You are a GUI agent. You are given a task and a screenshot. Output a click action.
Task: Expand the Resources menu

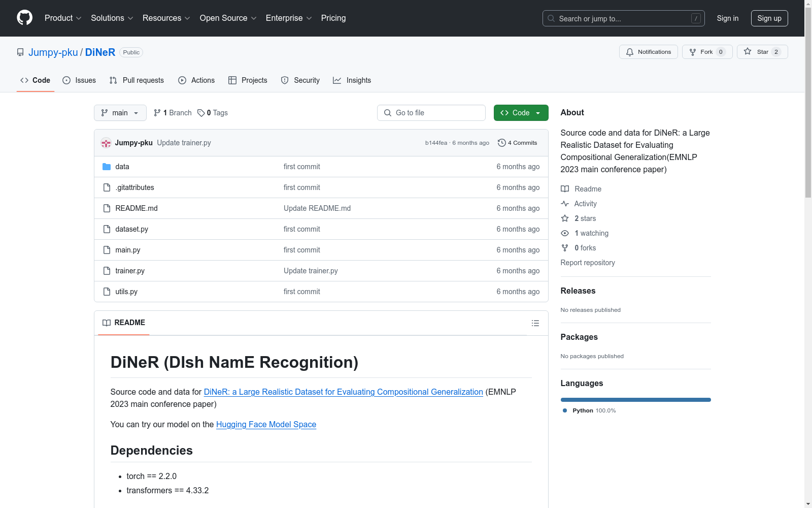coord(166,18)
